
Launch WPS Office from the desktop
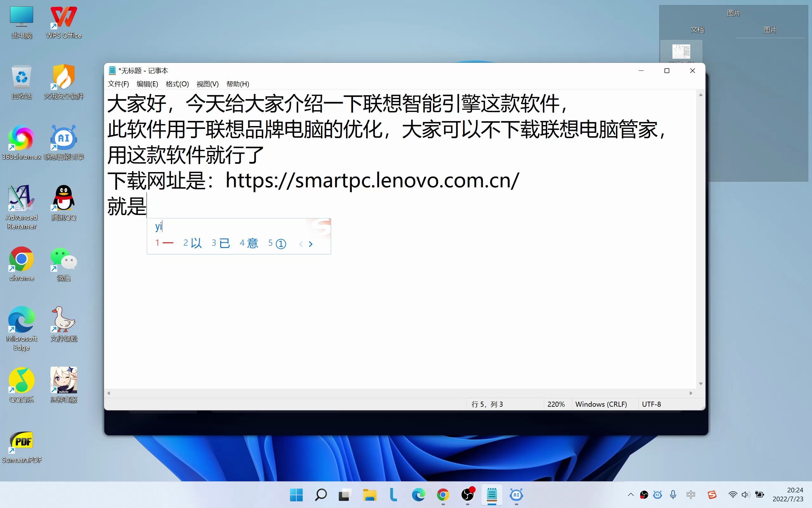63,22
